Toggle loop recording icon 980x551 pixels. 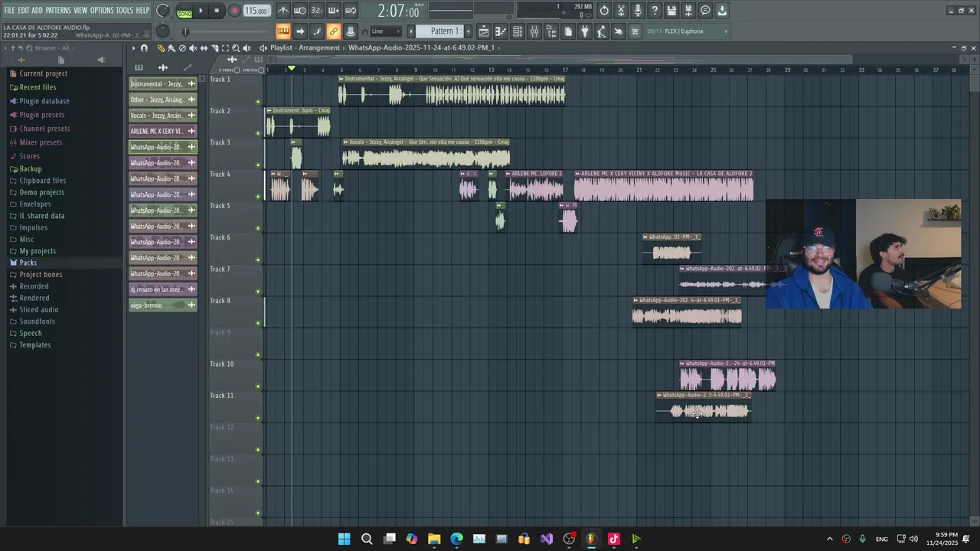tap(351, 11)
